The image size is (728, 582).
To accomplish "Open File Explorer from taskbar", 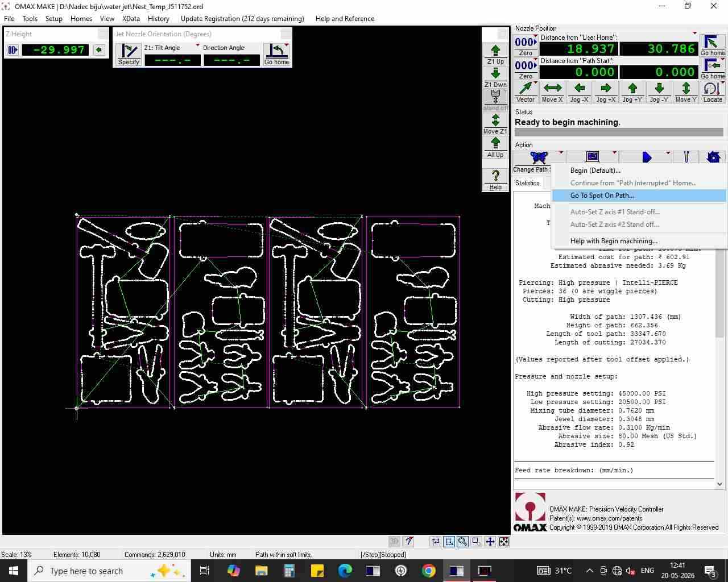I will (x=262, y=571).
